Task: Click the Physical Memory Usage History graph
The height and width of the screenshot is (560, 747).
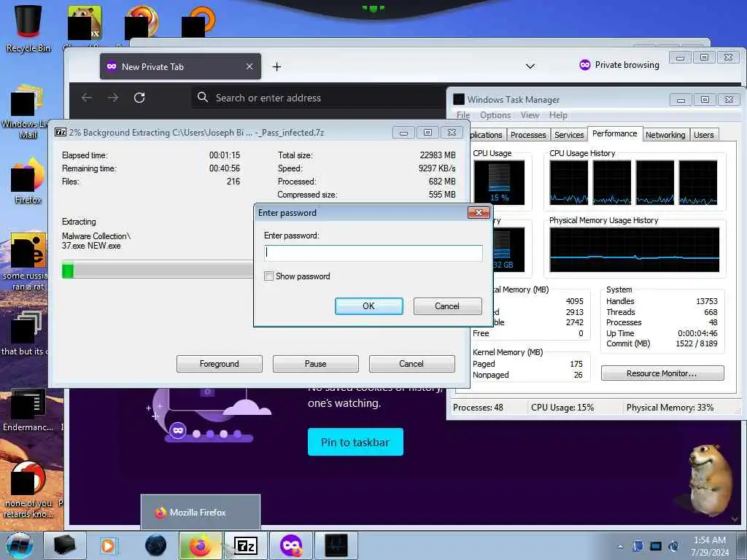Action: coord(634,250)
